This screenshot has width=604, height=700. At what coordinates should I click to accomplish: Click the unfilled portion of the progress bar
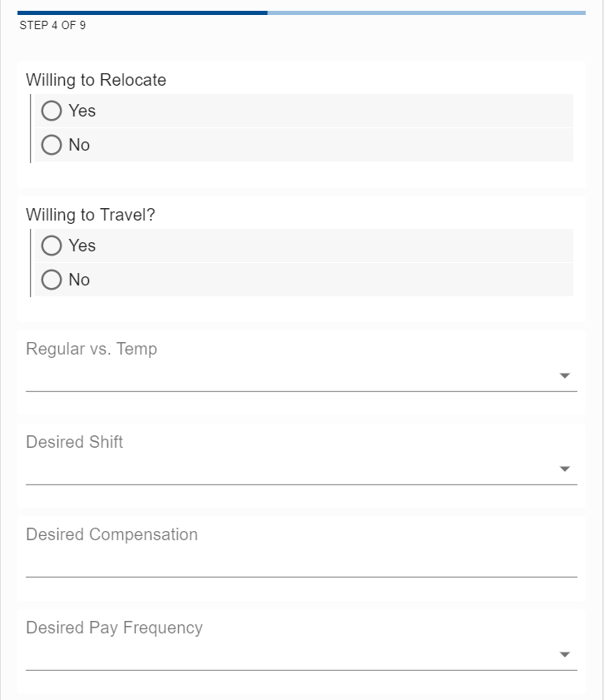[426, 12]
